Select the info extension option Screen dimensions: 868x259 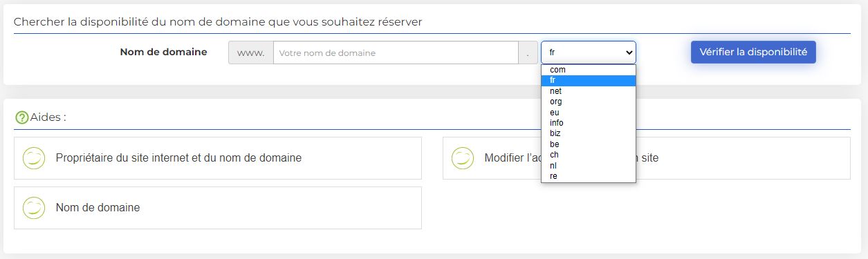589,123
